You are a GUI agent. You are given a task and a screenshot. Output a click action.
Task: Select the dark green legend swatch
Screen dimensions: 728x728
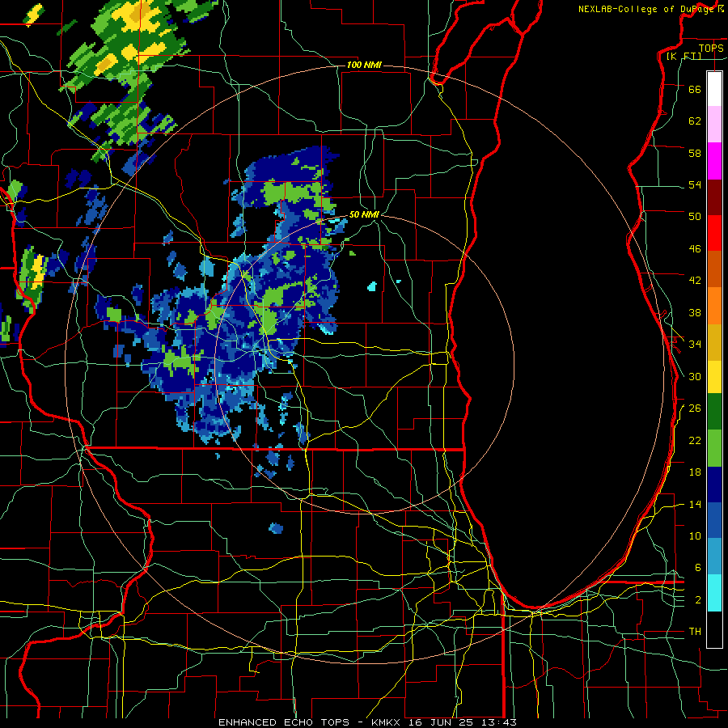pyautogui.click(x=714, y=412)
